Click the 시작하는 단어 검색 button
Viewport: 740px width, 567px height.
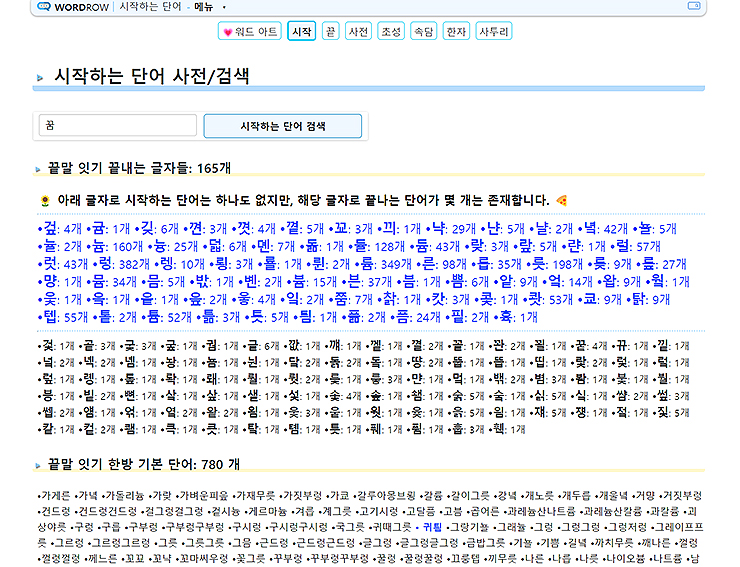tap(283, 126)
